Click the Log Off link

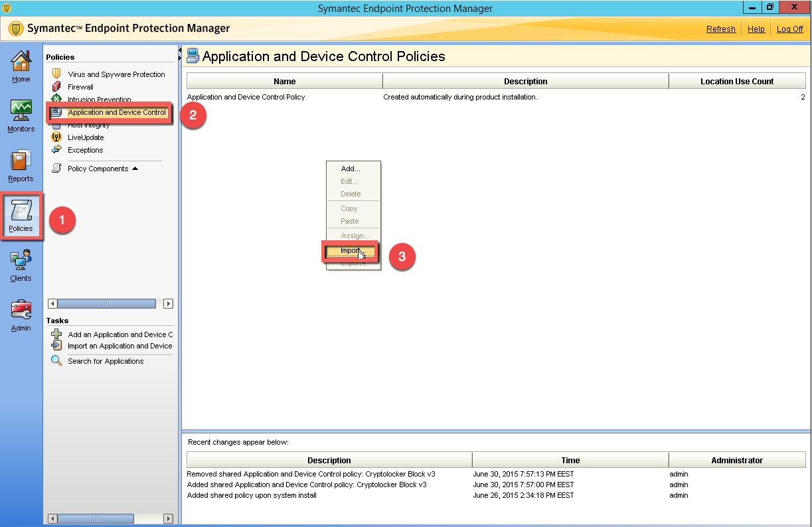point(789,29)
